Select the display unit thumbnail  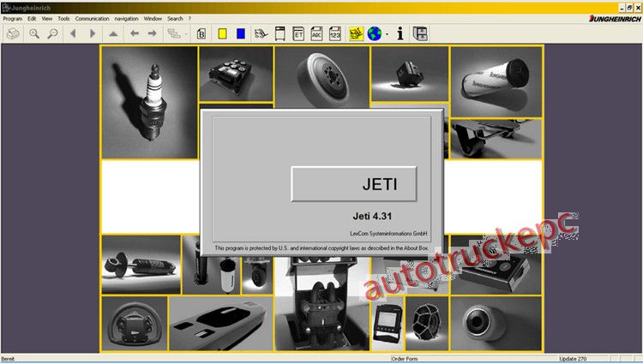388,324
